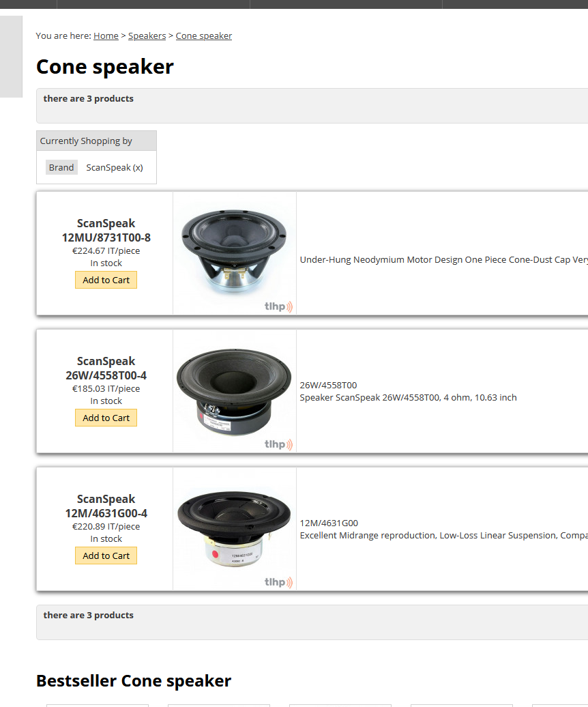Add ScanSpeak 12MU/8731T00-8 to cart
588x707 pixels.
(106, 280)
